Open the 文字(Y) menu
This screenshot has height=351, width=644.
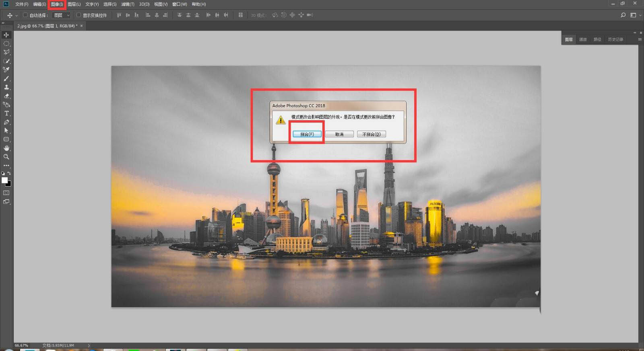coord(92,4)
